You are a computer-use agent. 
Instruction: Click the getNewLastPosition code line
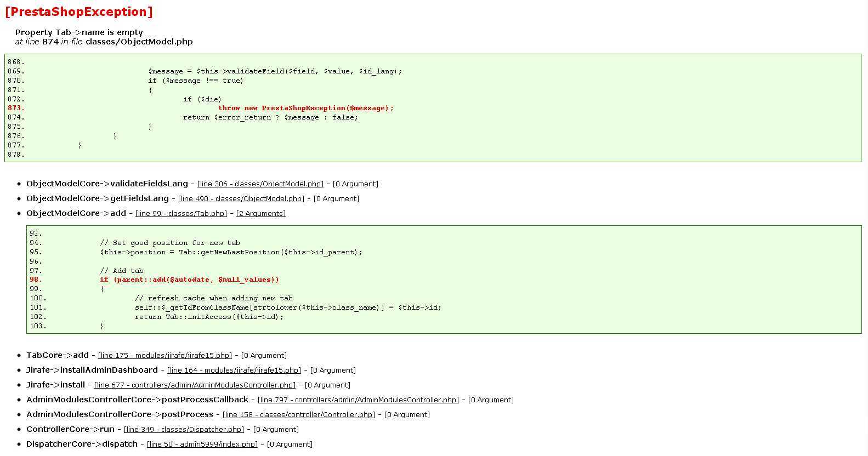coord(231,252)
